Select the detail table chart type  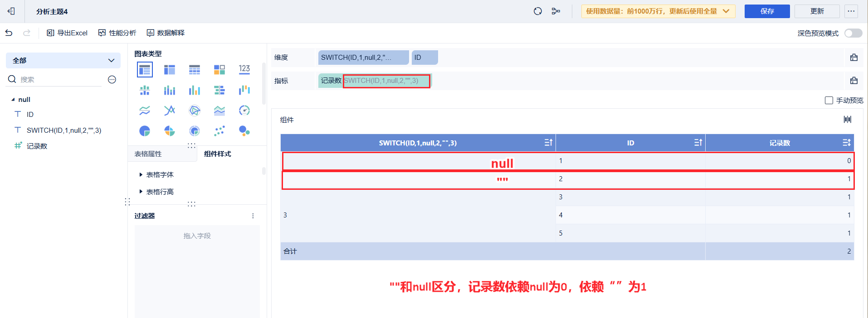(195, 70)
